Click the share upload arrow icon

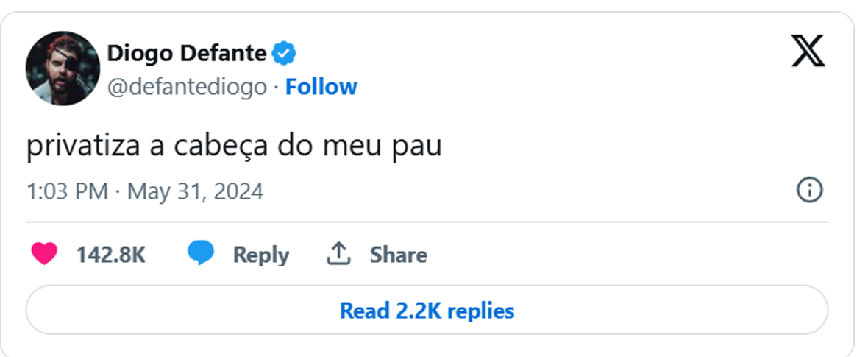[x=338, y=254]
